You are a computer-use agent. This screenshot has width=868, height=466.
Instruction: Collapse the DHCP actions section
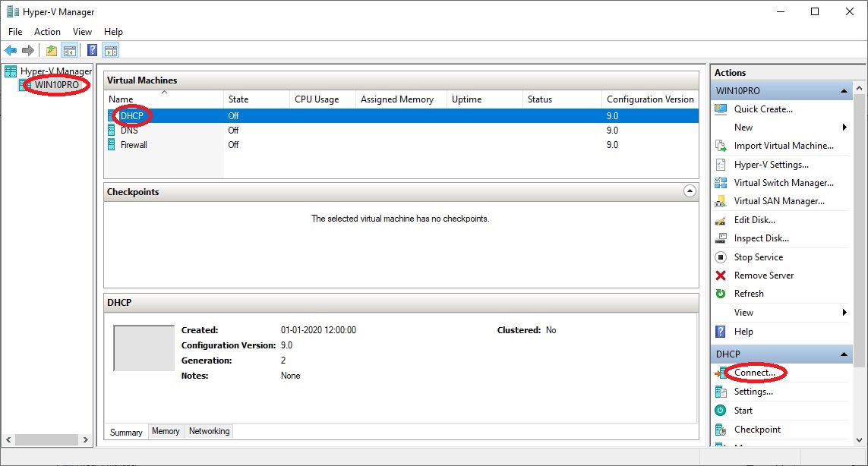click(x=844, y=354)
